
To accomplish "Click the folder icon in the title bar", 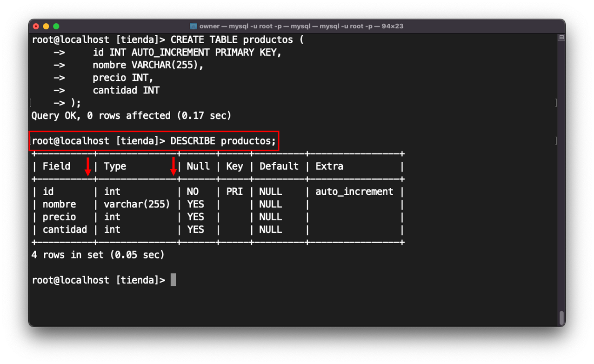I will click(193, 26).
